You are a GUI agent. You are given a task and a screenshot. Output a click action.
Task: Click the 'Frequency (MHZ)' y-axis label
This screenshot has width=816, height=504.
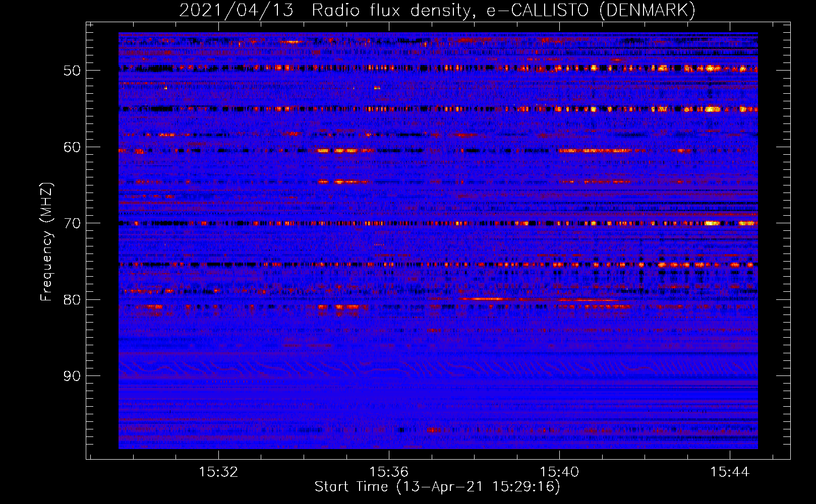pos(46,241)
